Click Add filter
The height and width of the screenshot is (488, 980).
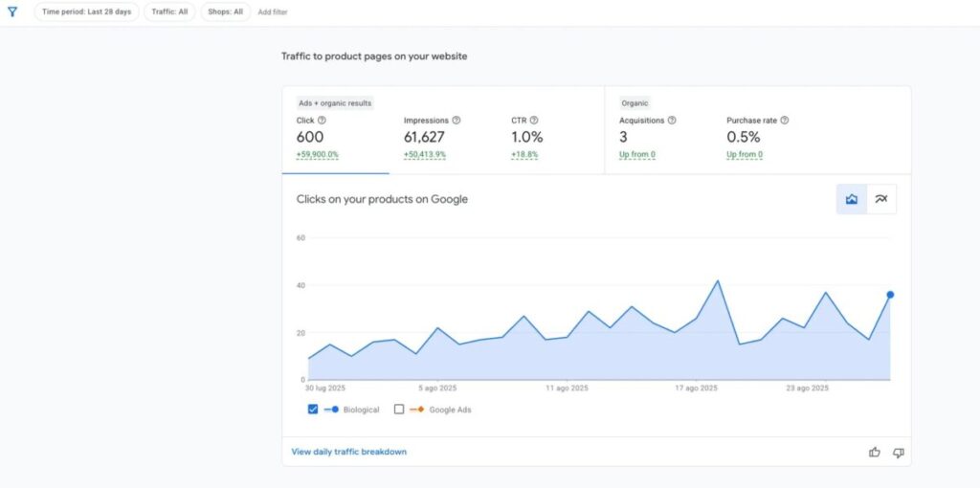tap(273, 12)
